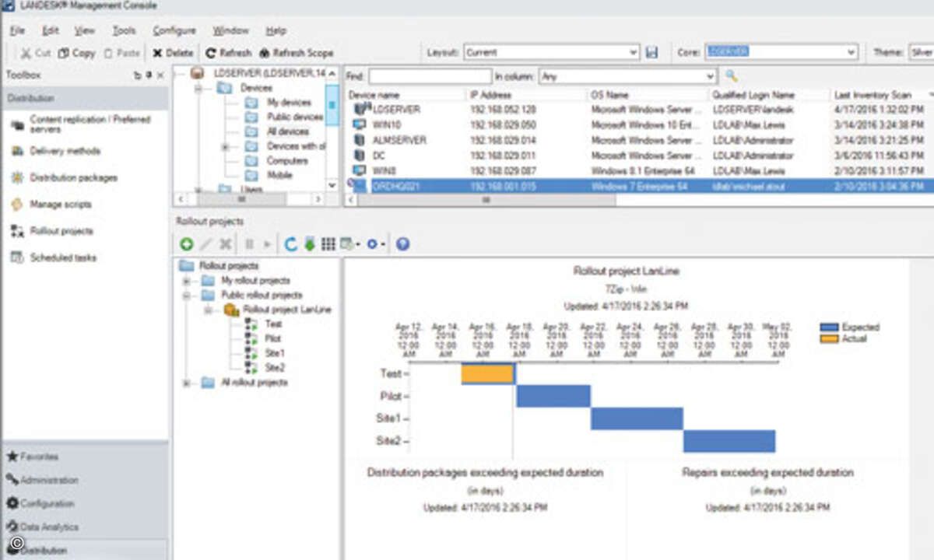Screen dimensions: 934x560
Task: Click the play icon in Rollout projects toolbar
Action: (x=268, y=244)
